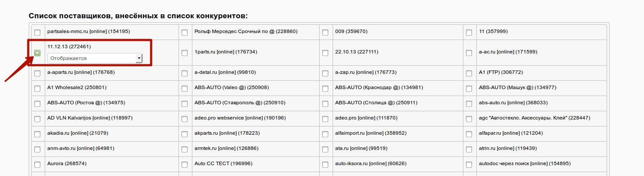Screen dimensions: 644x176
Task: Check the Aurora (268574) checkbox
Action: point(37,165)
